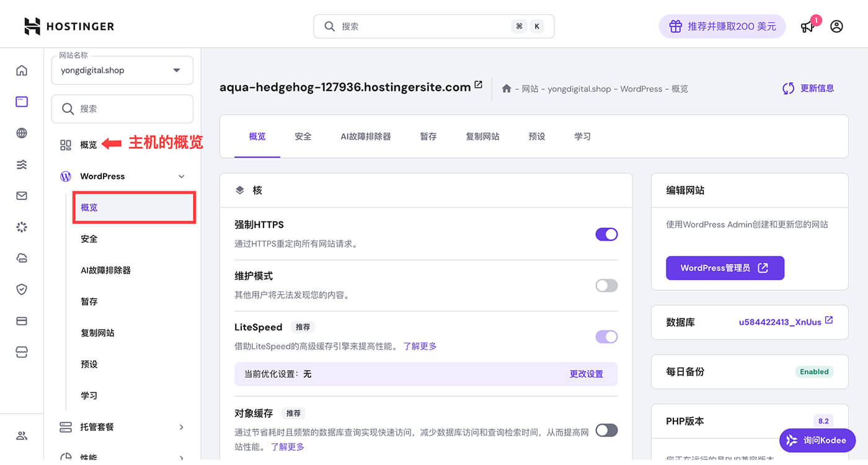
Task: Open the cloud server icon in left rail
Action: tap(22, 259)
